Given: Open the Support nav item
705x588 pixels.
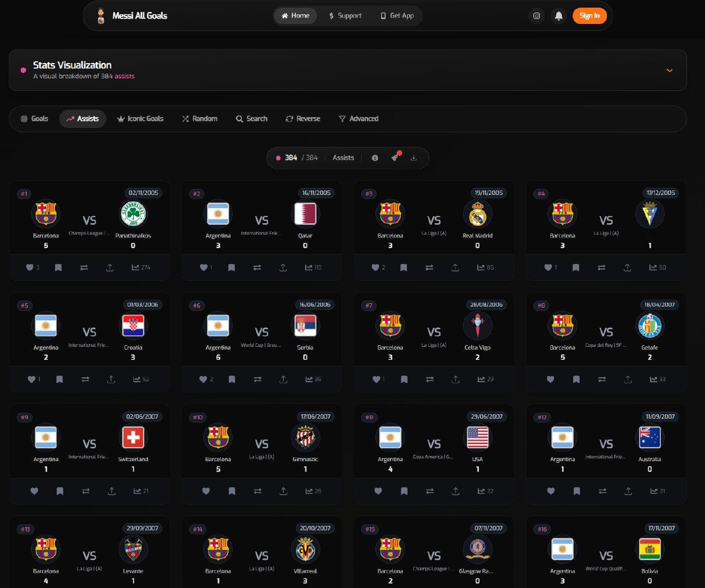Looking at the screenshot, I should (x=345, y=16).
